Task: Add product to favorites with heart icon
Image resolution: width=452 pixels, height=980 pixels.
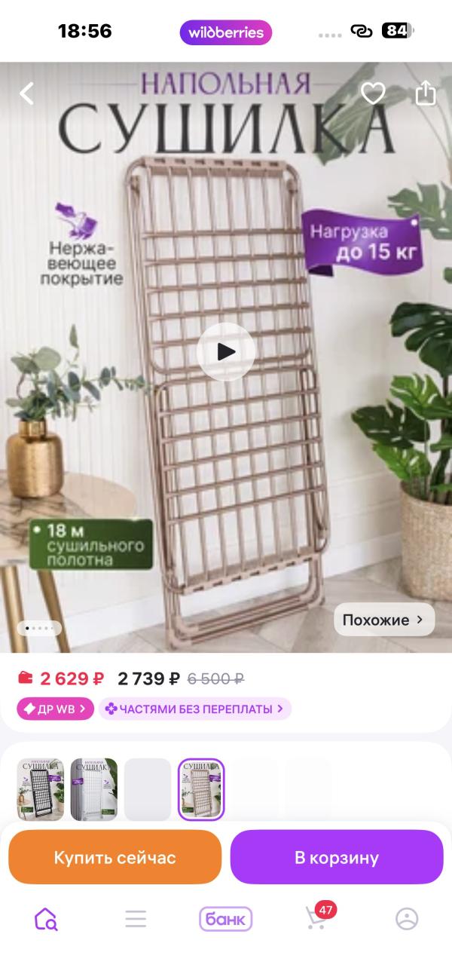Action: (x=373, y=93)
